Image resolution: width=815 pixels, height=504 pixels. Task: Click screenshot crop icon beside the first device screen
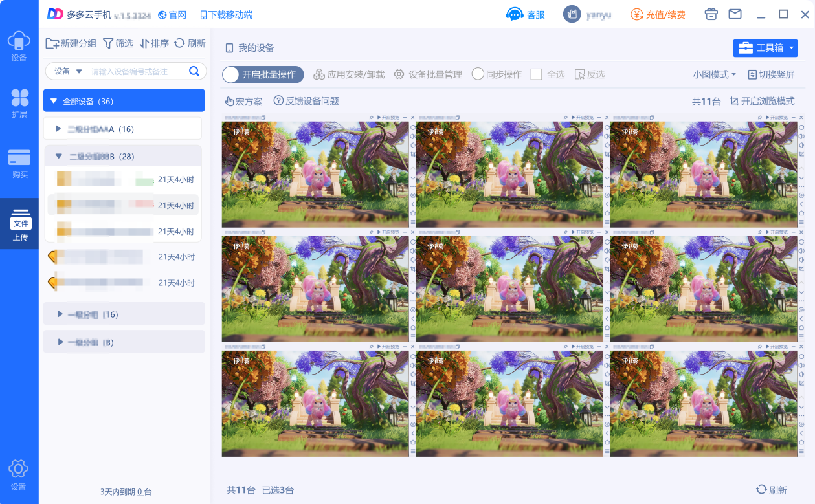(412, 156)
